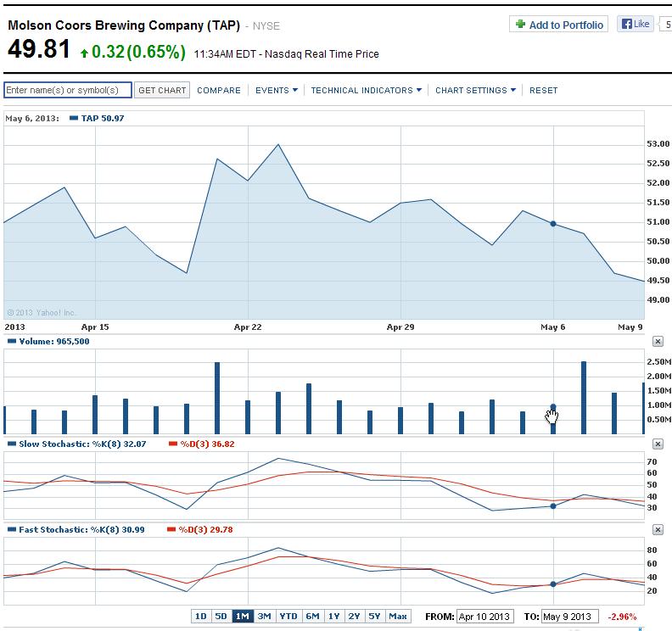The width and height of the screenshot is (672, 631).
Task: Focus the symbol name input field
Action: (x=68, y=90)
